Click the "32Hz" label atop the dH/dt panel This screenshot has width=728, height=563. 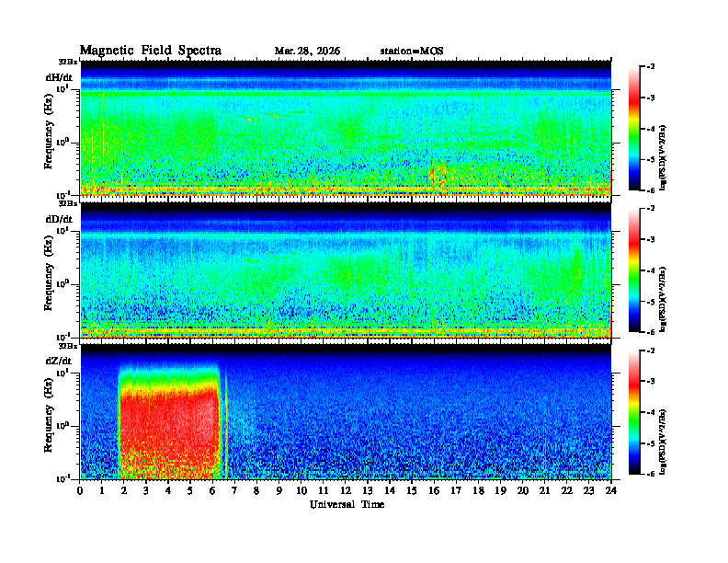point(68,62)
